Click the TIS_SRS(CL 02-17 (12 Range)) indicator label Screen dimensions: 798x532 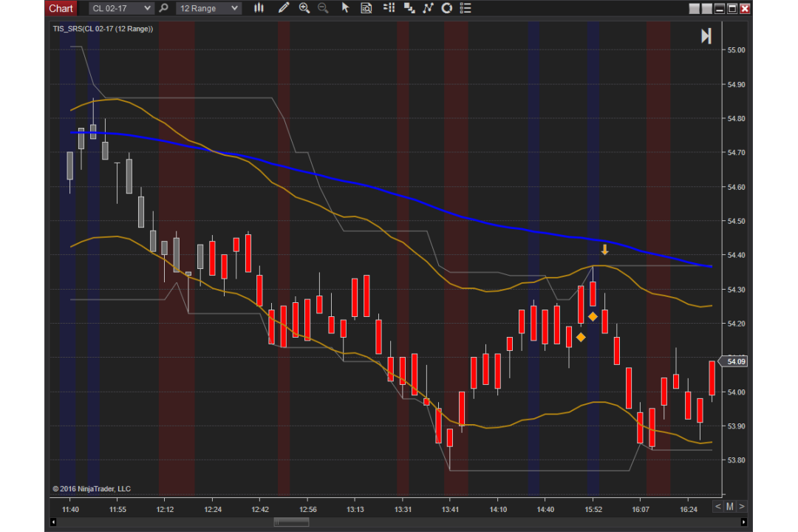(x=103, y=29)
